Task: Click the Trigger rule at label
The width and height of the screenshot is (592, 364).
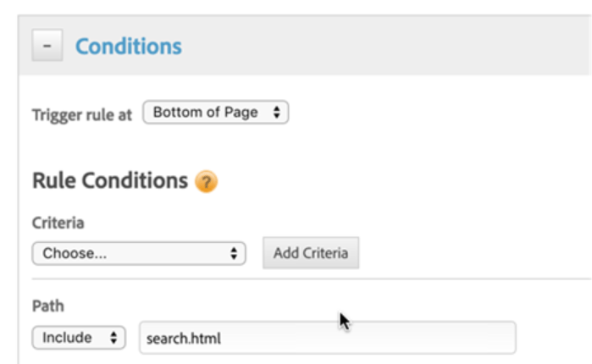Action: click(82, 114)
